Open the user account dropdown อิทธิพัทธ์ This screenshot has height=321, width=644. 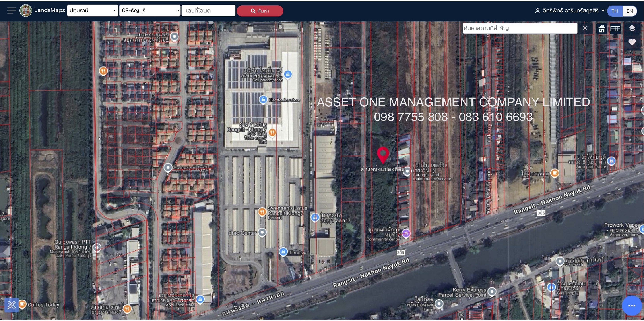coord(570,10)
